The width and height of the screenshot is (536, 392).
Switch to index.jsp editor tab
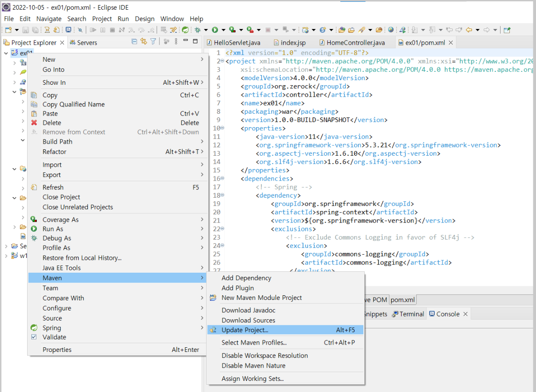click(x=290, y=43)
